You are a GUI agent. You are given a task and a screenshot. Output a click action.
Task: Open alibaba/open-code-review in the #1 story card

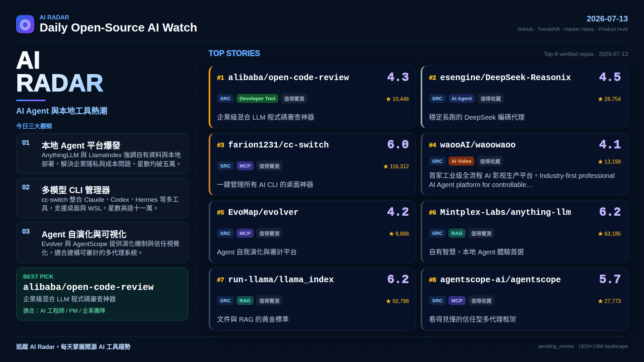click(x=288, y=77)
